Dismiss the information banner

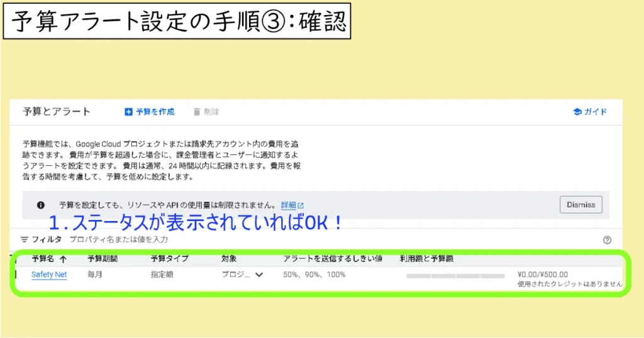pyautogui.click(x=580, y=205)
